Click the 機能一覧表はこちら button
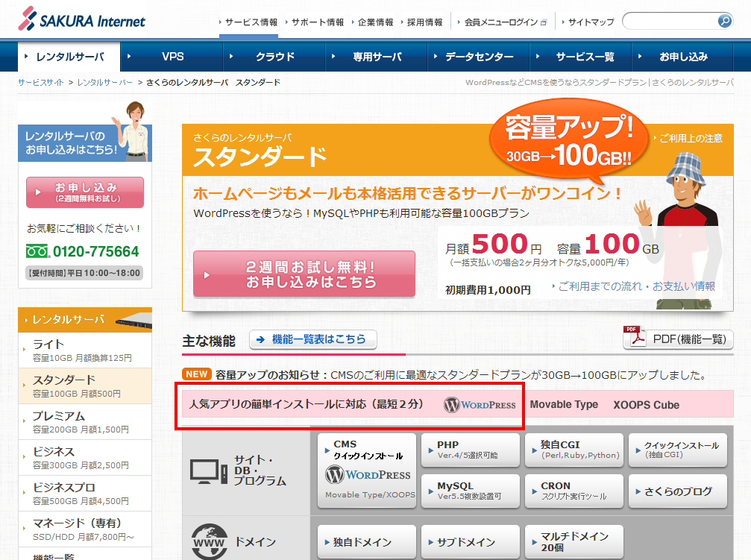 312,339
